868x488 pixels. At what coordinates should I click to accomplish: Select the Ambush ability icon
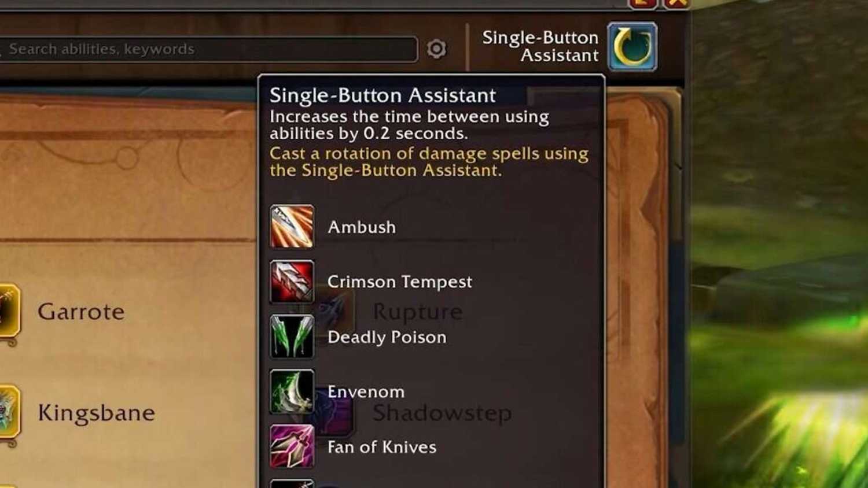pos(292,227)
